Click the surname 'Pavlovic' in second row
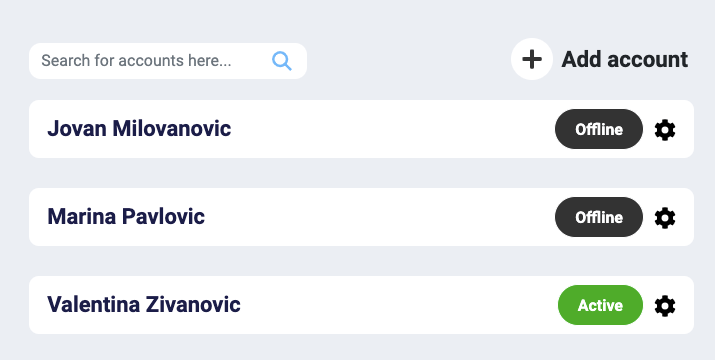The height and width of the screenshot is (360, 715). tap(164, 217)
